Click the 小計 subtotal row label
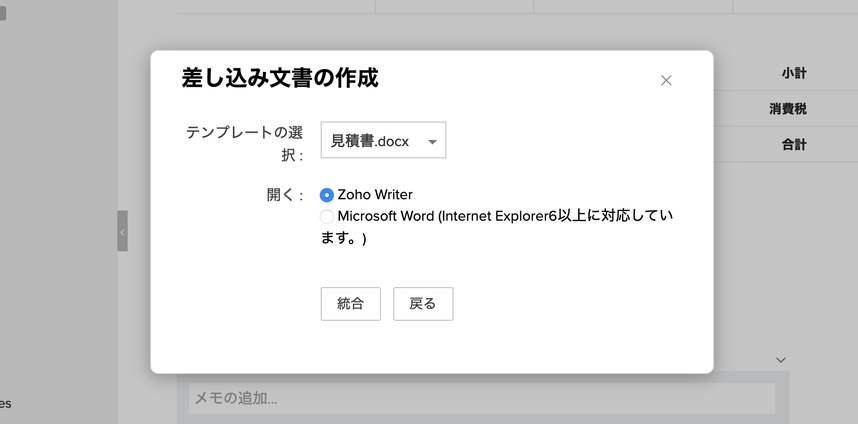 point(794,74)
